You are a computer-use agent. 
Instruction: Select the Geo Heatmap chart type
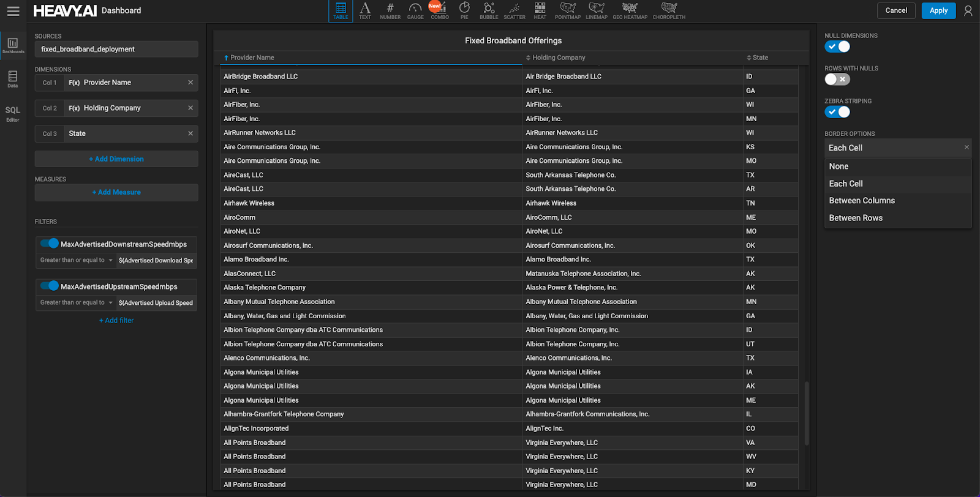(x=630, y=10)
